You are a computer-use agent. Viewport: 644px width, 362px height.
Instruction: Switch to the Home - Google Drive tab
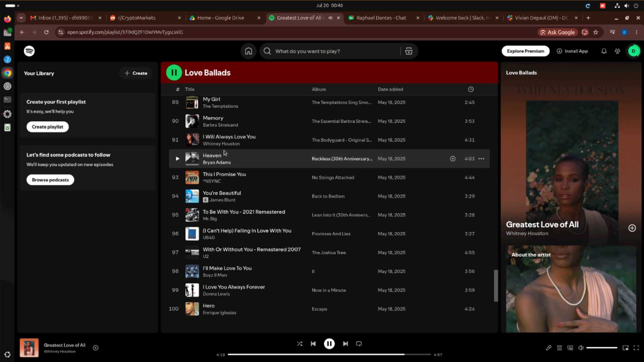(x=225, y=18)
